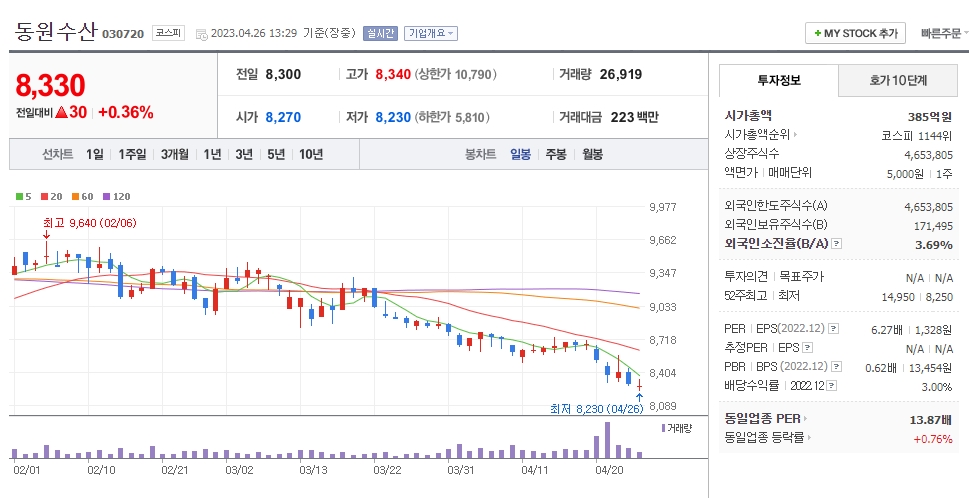The width and height of the screenshot is (969, 498).
Task: Switch to the 호가10단계 tab
Action: coord(898,80)
